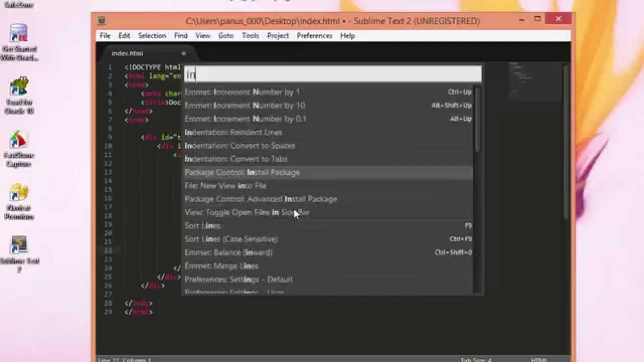The width and height of the screenshot is (644, 362).
Task: Click the <!DOCTYPE html text on line 1
Action: (152, 67)
